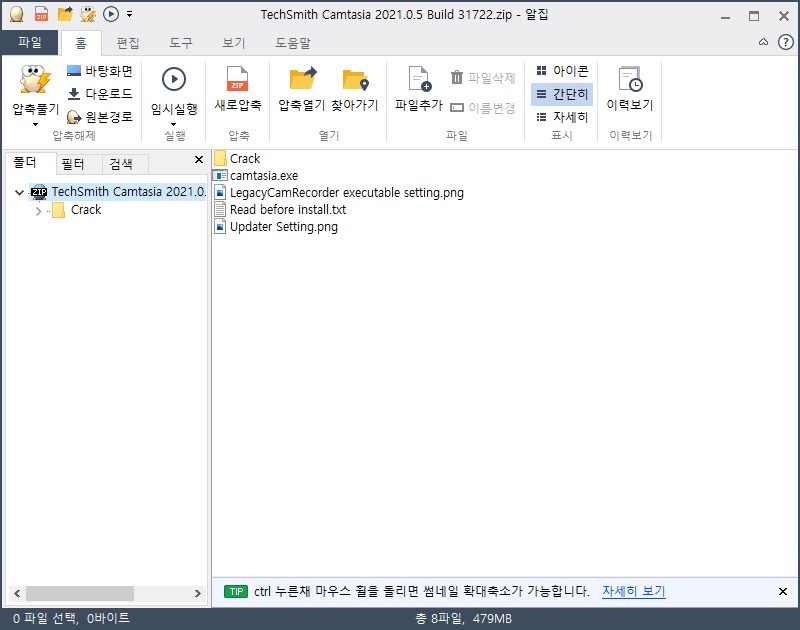Viewport: 800px width, 630px height.
Task: Click the Updater Setting.png image icon
Action: coord(220,226)
